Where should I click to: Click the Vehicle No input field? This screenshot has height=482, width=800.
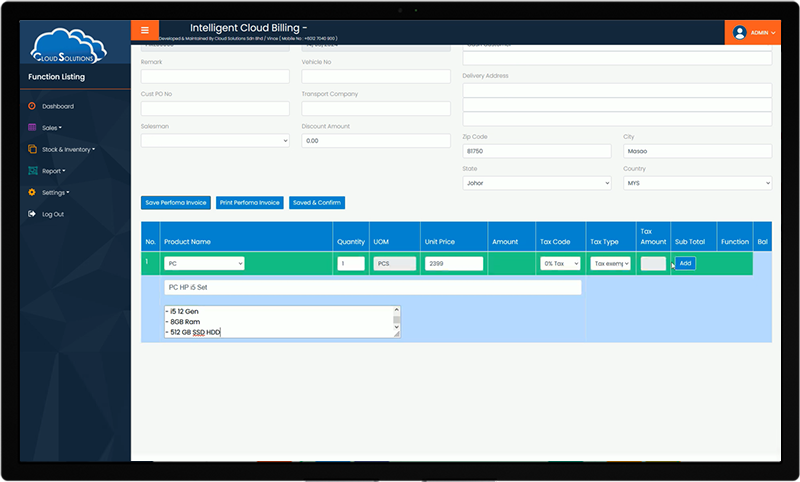coord(376,77)
